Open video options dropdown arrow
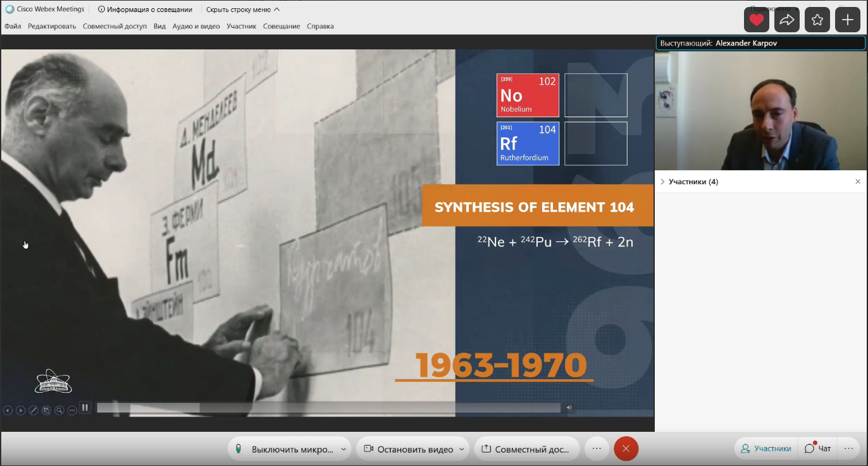 point(461,449)
